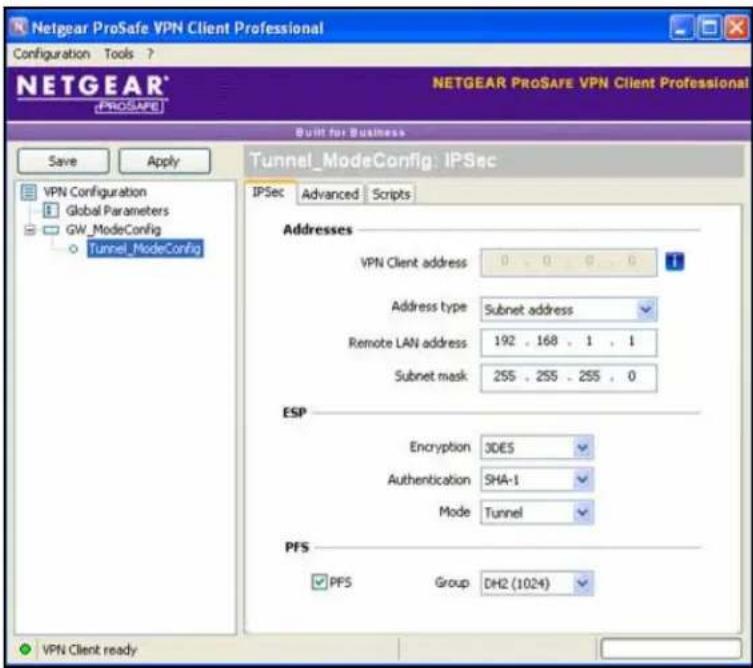This screenshot has height=668, width=753.
Task: Minimize the VPN Client window
Action: point(681,27)
